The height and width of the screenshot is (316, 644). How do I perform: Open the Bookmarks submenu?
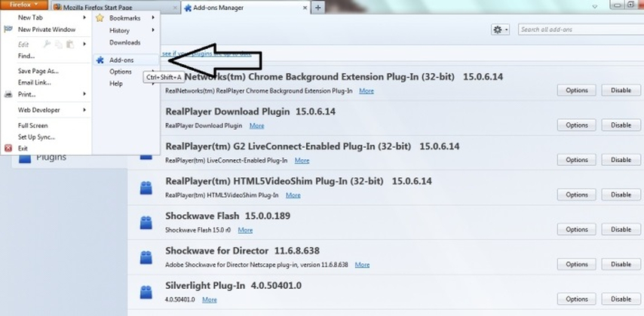(126, 18)
